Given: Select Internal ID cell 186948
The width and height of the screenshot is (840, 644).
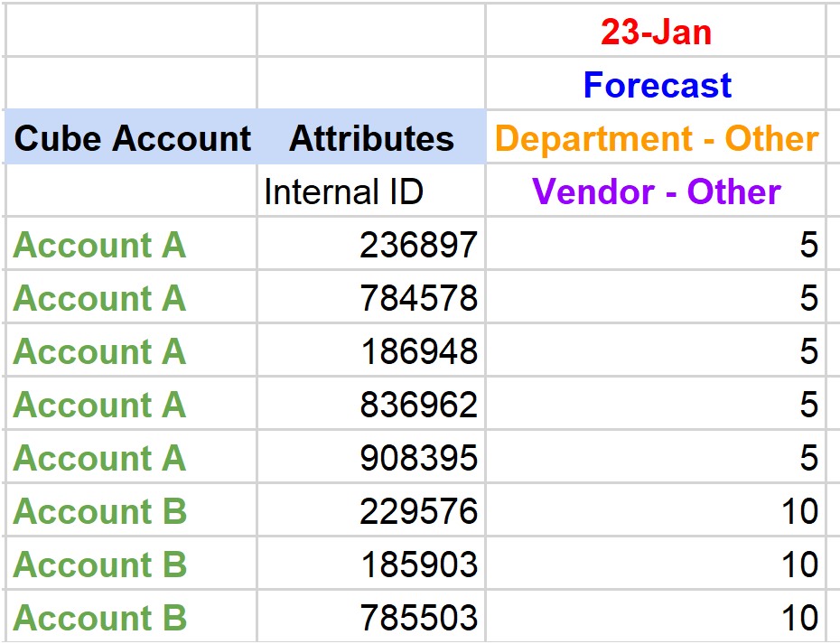Looking at the screenshot, I should click(371, 350).
